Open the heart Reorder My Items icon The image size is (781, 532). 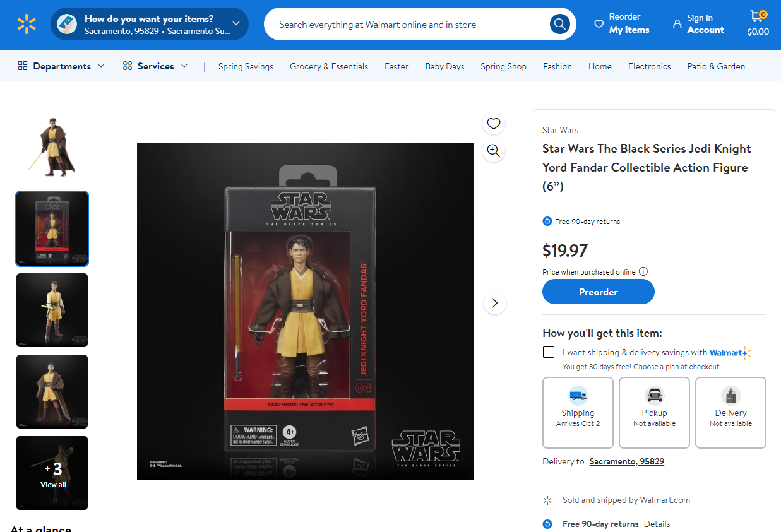pos(599,24)
